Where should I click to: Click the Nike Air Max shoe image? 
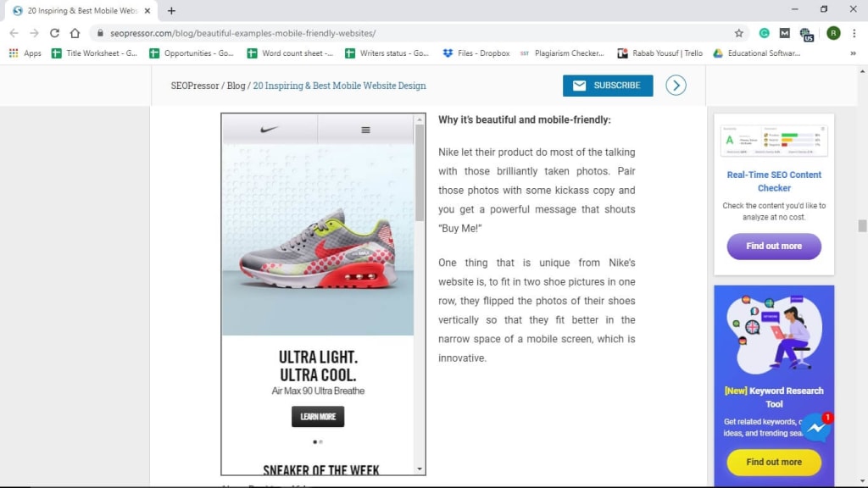318,250
